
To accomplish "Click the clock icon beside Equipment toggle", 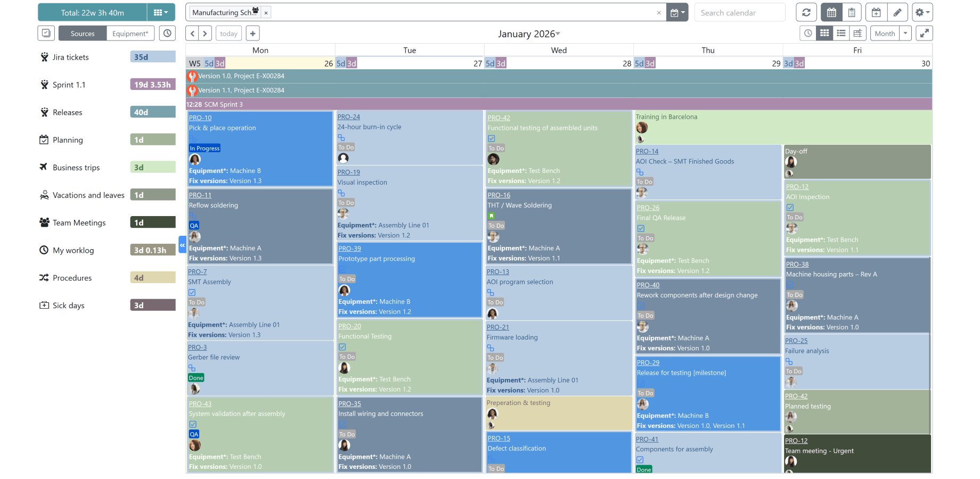I will (x=167, y=33).
